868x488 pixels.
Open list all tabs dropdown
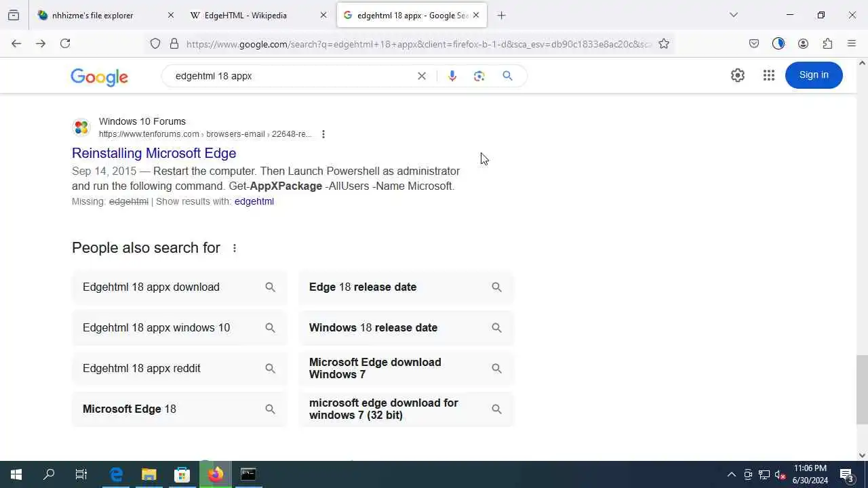click(x=734, y=15)
